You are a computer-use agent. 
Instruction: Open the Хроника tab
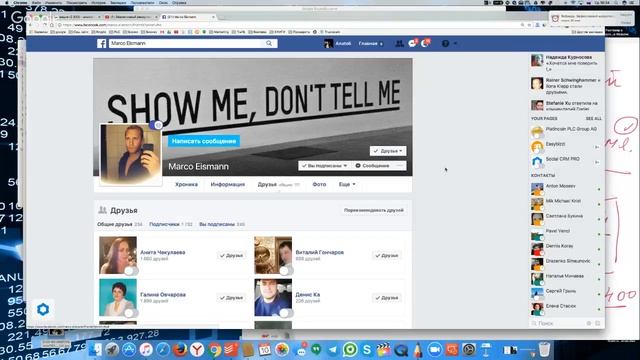(x=187, y=184)
